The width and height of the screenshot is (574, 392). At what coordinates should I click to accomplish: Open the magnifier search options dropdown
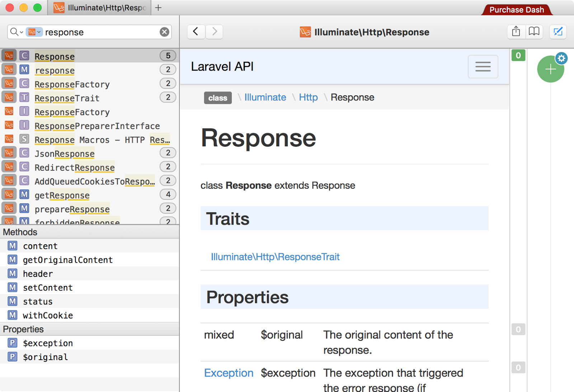tap(16, 32)
